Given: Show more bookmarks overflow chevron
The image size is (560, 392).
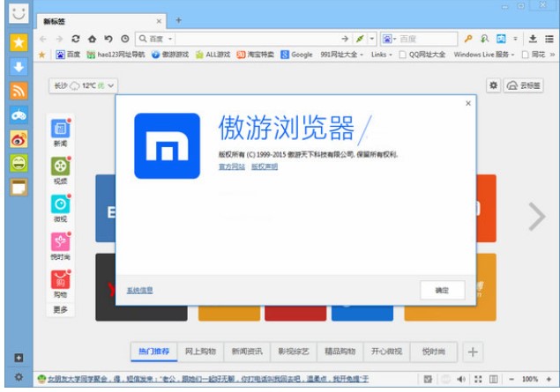Looking at the screenshot, I should pyautogui.click(x=552, y=55).
